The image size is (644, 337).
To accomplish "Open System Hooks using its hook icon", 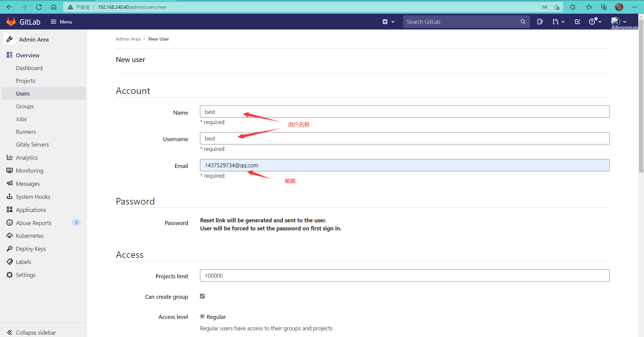I will pos(9,196).
